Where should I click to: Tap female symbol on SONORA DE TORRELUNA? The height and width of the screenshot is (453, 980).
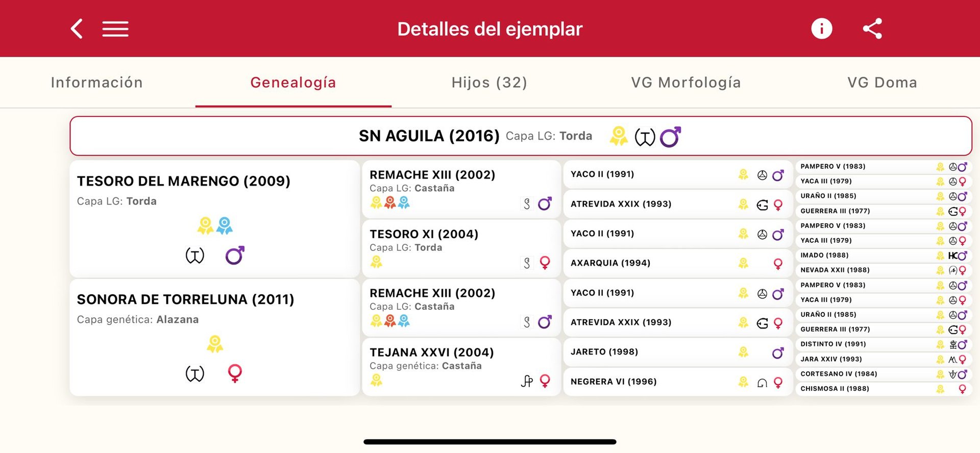pos(235,373)
